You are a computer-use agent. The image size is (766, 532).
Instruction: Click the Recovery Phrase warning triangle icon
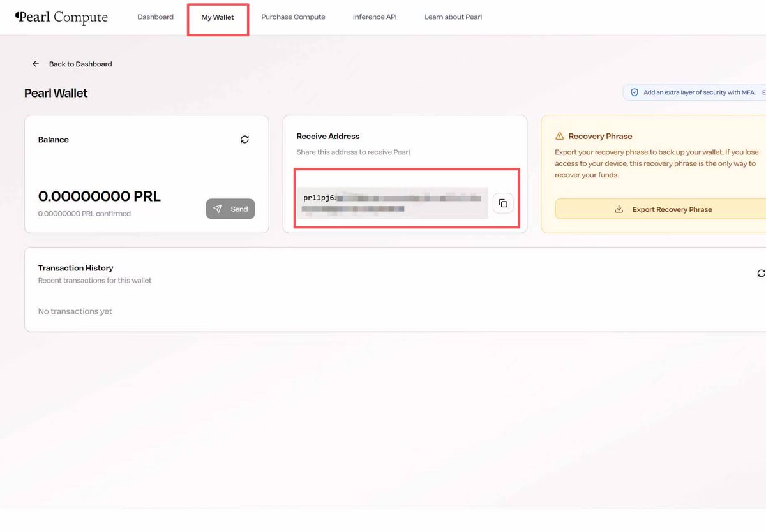560,136
